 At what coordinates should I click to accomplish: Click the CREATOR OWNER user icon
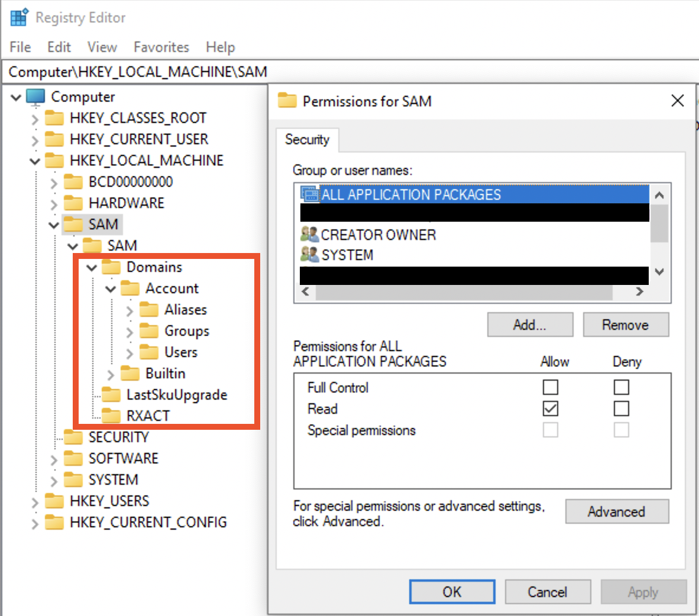(x=309, y=235)
